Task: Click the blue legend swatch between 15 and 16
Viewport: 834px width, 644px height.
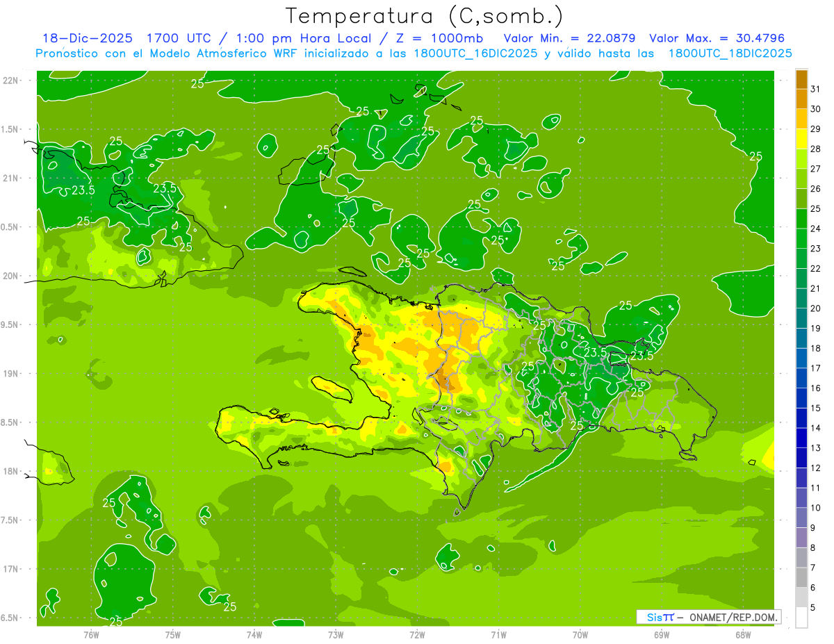Action: point(801,398)
